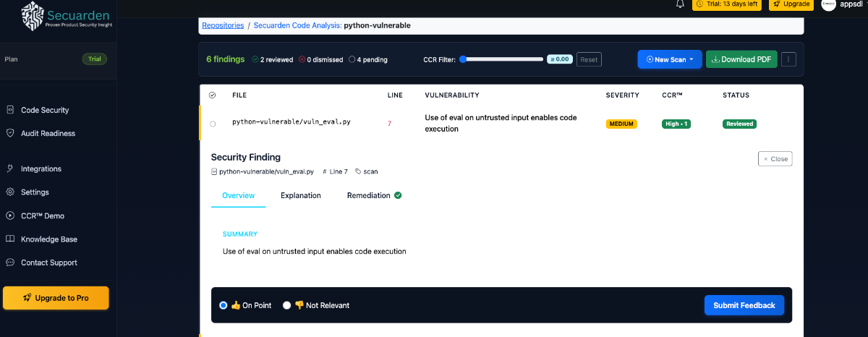Adjust the CCR Filter slider handle
The height and width of the screenshot is (337, 868).
click(462, 59)
